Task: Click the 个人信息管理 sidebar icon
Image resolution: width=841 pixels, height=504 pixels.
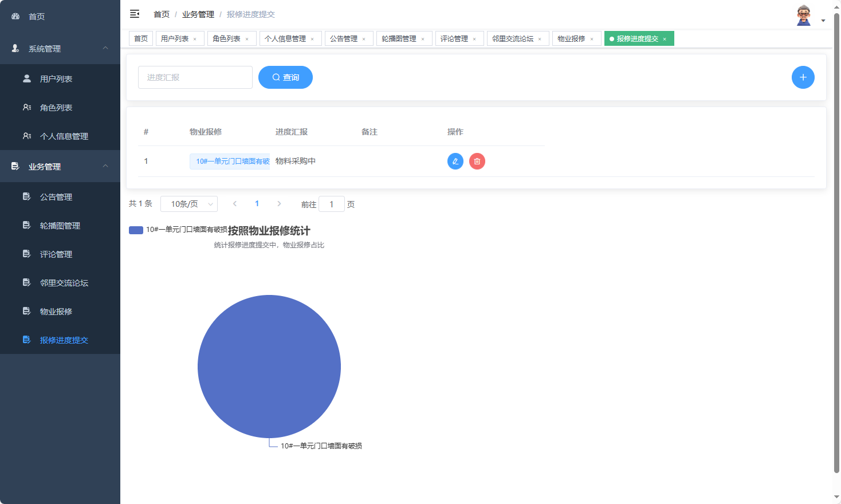Action: click(x=26, y=136)
